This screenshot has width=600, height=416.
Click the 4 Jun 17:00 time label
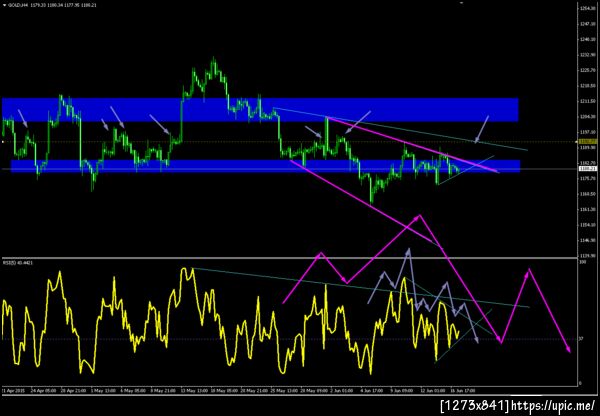click(373, 391)
